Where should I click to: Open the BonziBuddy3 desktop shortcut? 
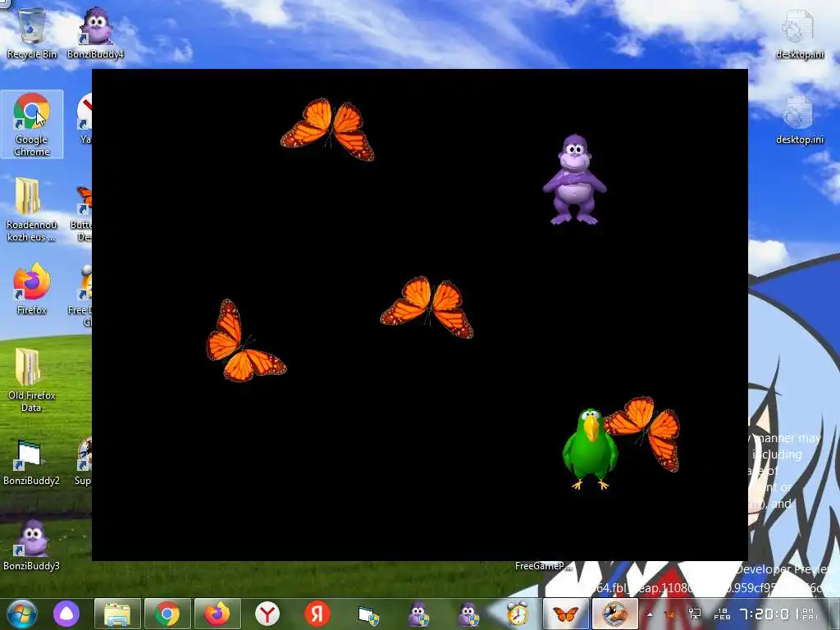(x=32, y=545)
